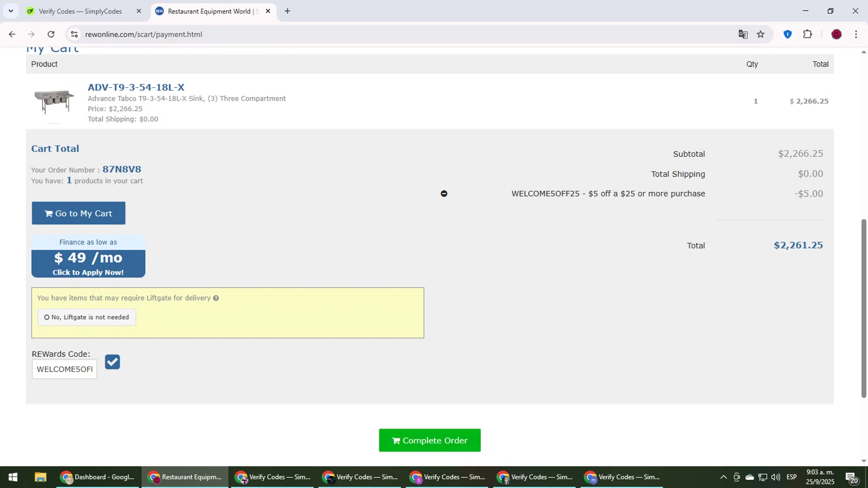This screenshot has width=868, height=488.
Task: Click the total price $2,261.25
Action: click(x=798, y=245)
